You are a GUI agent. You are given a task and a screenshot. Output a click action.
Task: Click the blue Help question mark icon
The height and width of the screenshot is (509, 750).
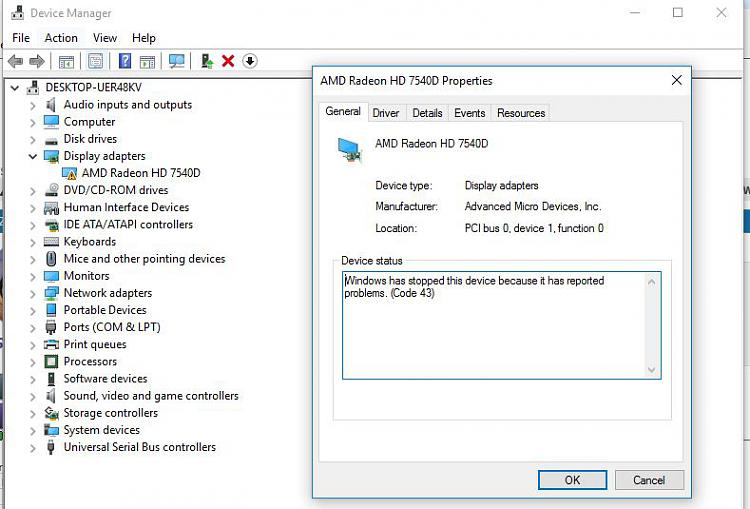(125, 61)
